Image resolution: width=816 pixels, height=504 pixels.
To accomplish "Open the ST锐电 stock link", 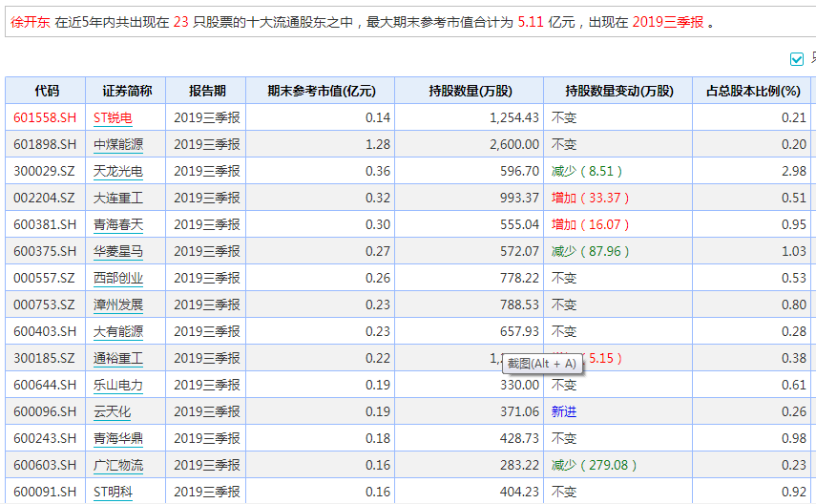I will click(113, 117).
